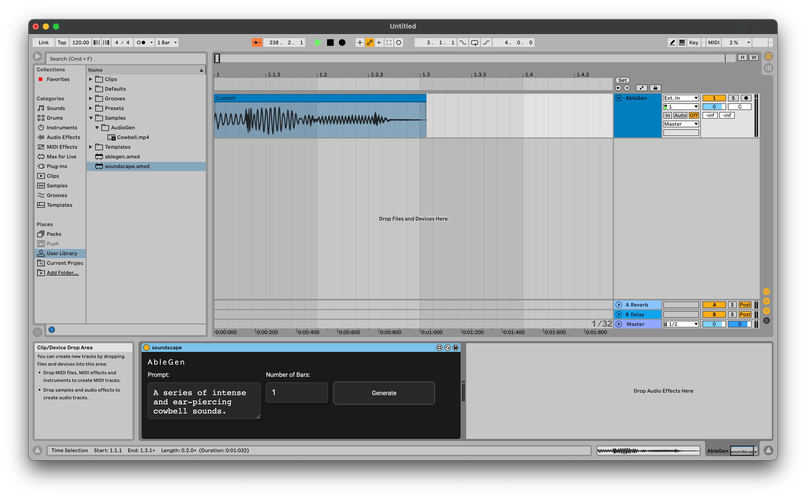The width and height of the screenshot is (806, 498).
Task: Open the Instruments category
Action: (62, 127)
